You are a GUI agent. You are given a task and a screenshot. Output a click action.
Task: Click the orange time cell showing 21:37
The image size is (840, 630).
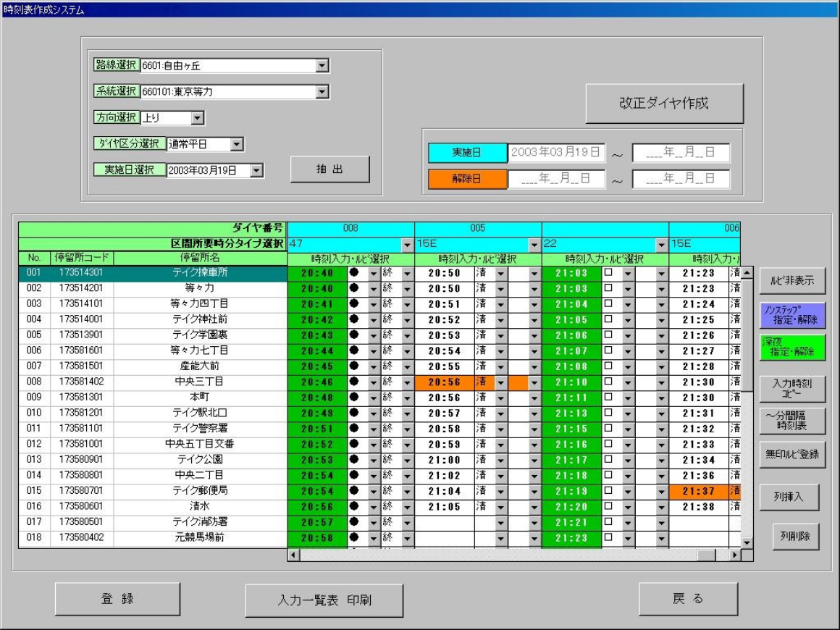click(699, 491)
